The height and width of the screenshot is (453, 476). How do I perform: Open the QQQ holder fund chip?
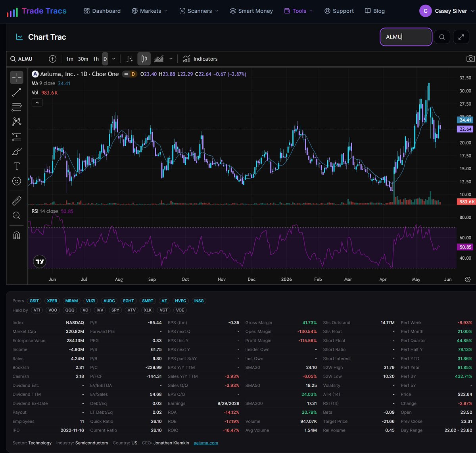70,310
